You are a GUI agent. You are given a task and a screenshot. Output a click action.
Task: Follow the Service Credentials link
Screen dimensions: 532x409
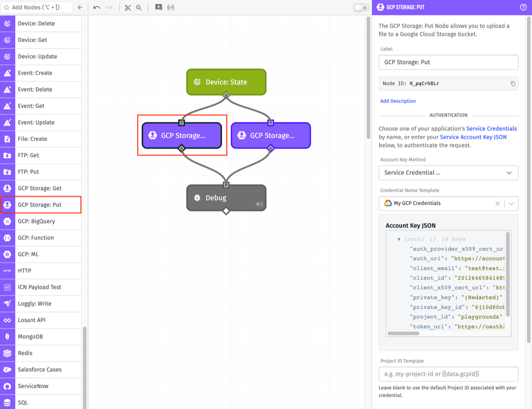click(492, 129)
